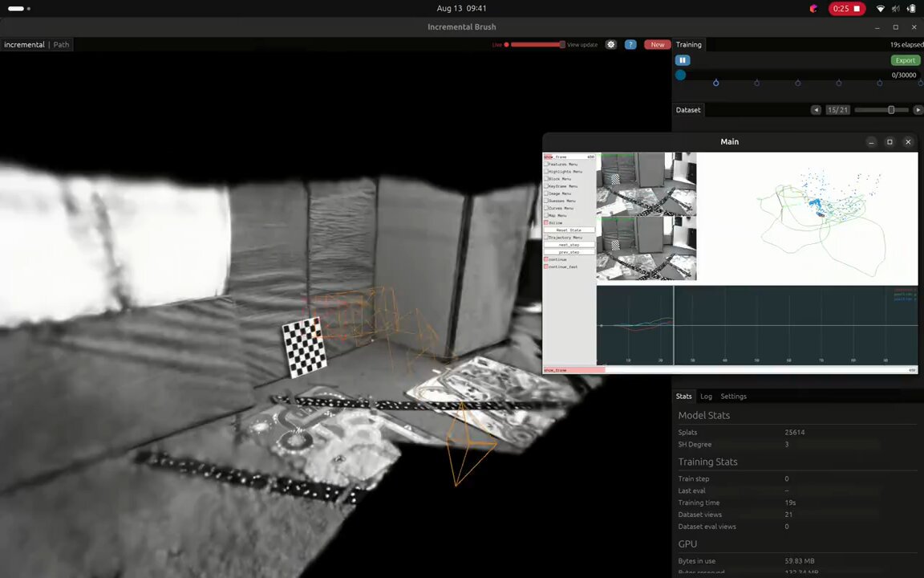Maximize the Main window

pos(890,142)
